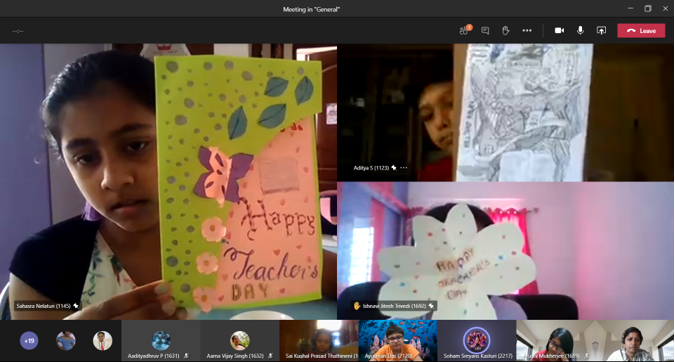Click Sahasra Nelaturi name label
This screenshot has width=675, height=362.
pyautogui.click(x=43, y=306)
